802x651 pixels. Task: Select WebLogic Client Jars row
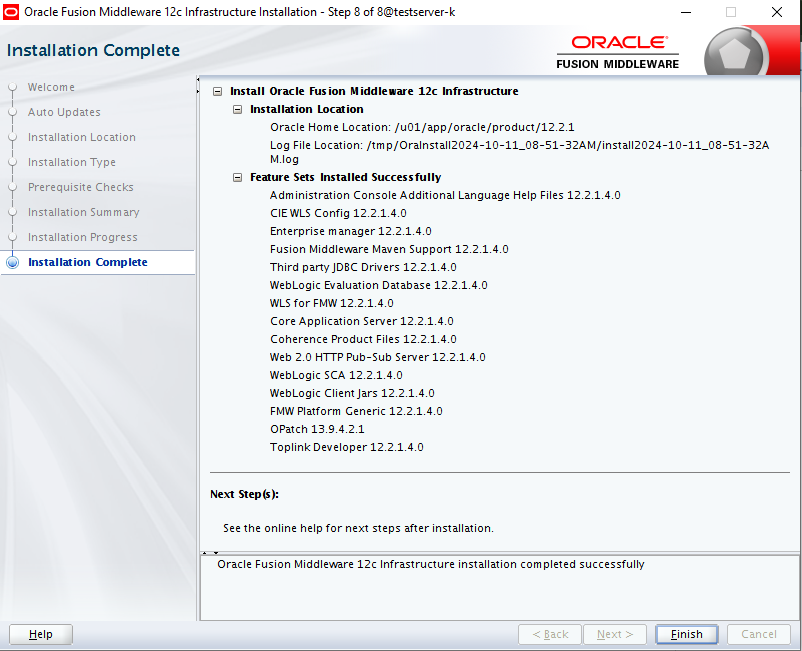(352, 393)
